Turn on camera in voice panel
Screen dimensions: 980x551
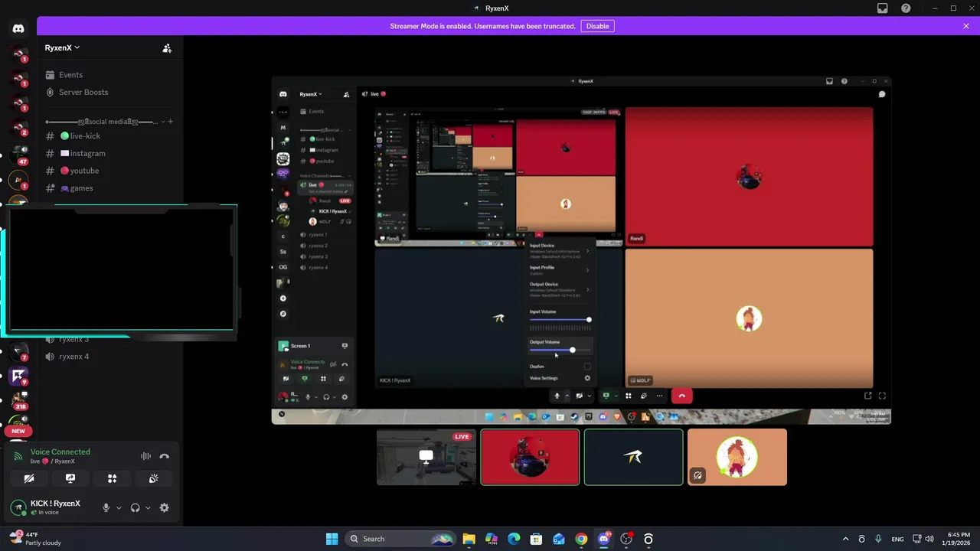[29, 478]
